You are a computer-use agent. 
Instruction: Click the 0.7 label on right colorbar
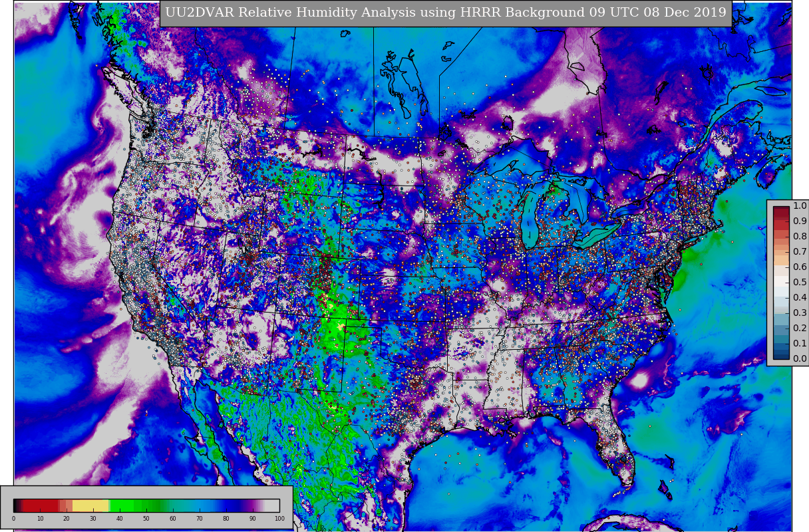(x=800, y=252)
